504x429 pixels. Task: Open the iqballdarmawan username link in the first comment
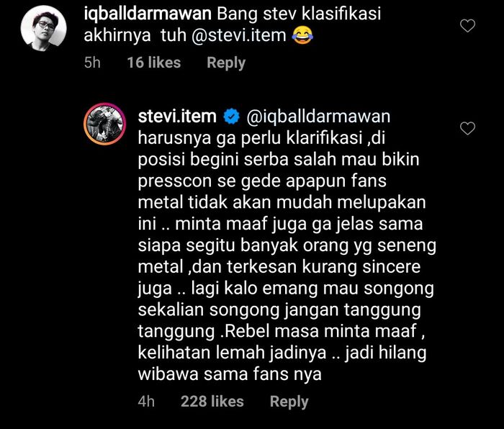148,14
